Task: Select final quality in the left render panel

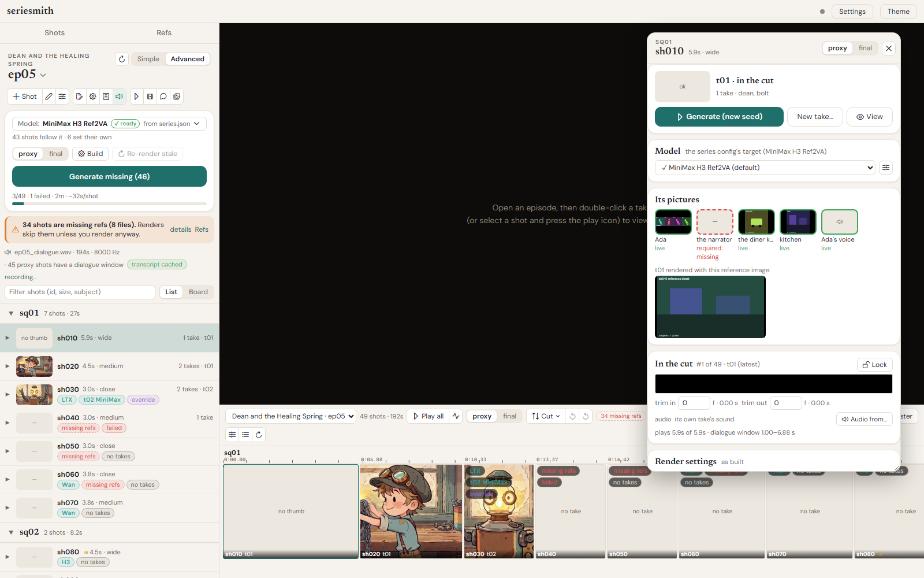Action: [x=56, y=154]
